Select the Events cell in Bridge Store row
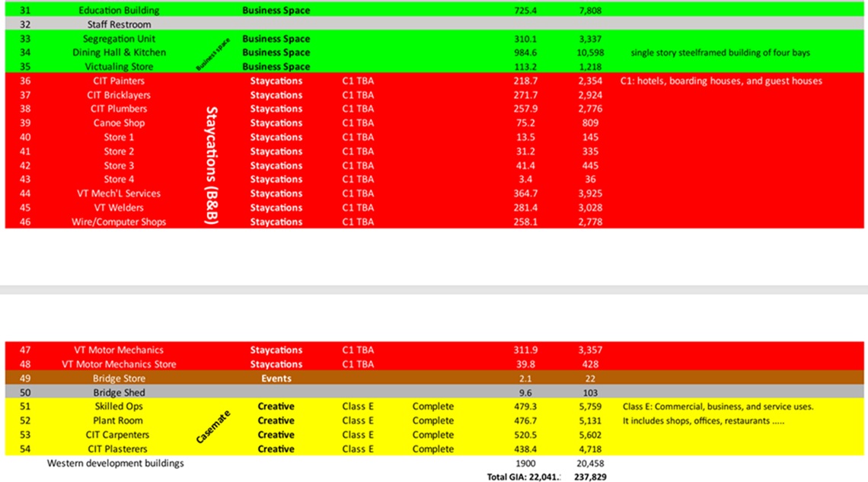868x482 pixels. [x=276, y=378]
